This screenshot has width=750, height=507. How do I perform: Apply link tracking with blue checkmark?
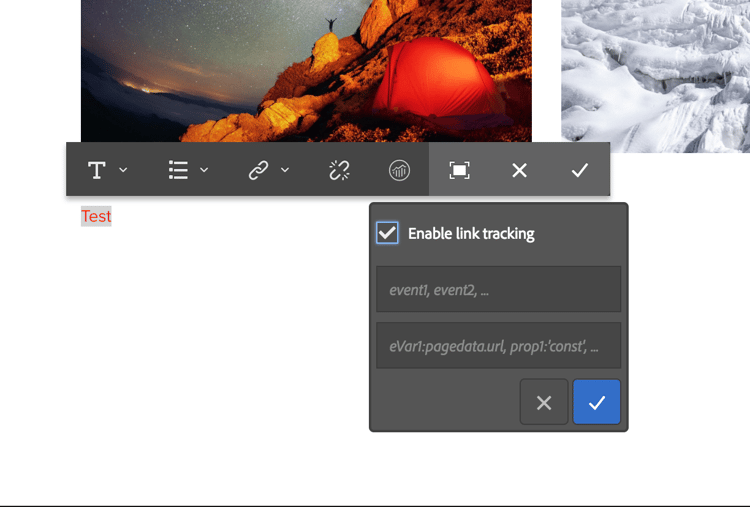[596, 402]
